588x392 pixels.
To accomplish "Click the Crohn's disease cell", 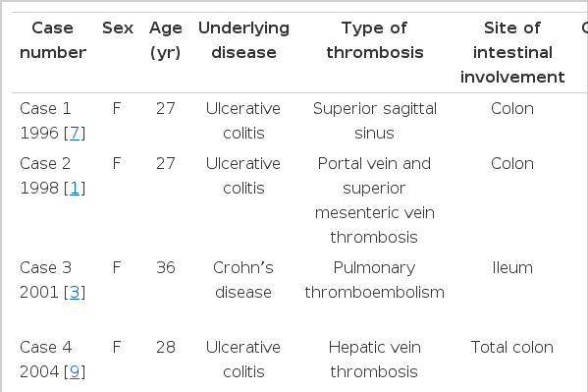I will tap(243, 280).
